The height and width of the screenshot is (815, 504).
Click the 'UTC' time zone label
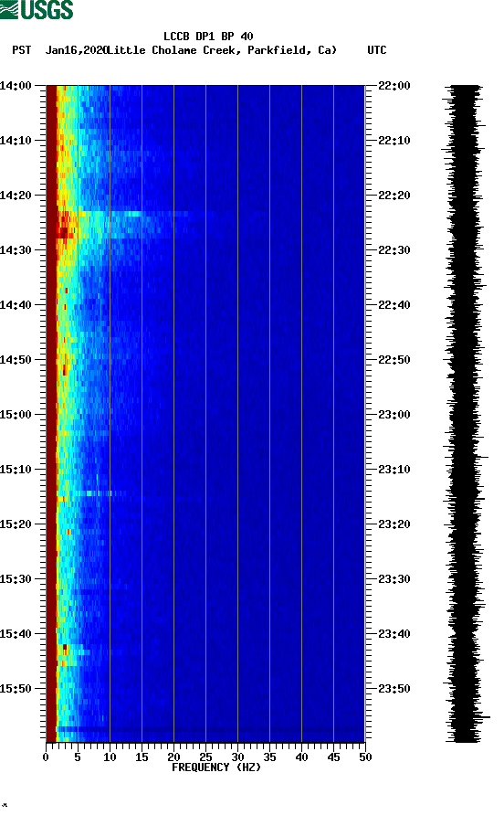377,50
